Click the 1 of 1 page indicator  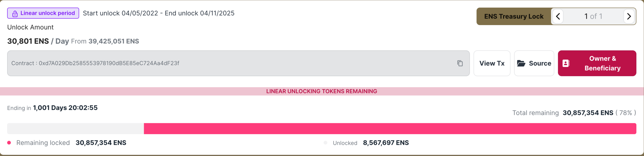click(x=593, y=16)
